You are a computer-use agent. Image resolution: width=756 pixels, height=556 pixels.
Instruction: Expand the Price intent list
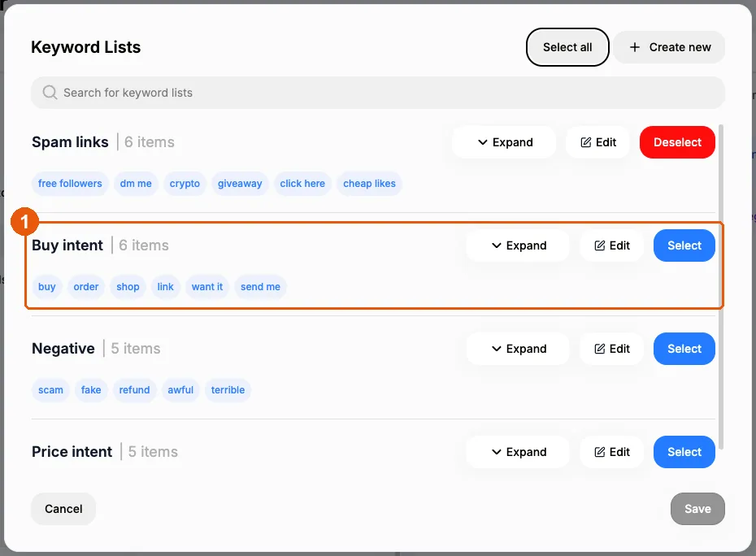[518, 452]
